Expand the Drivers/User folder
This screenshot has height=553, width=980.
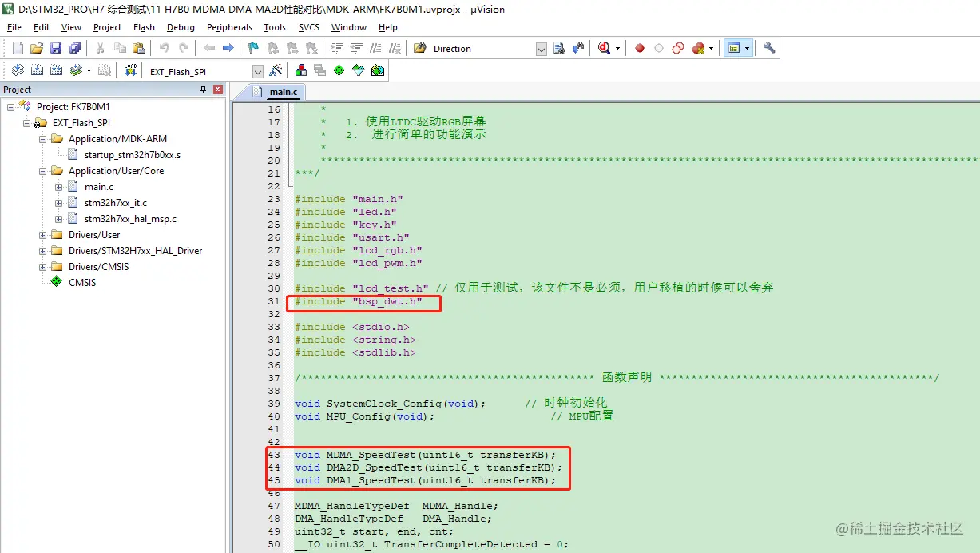click(42, 234)
